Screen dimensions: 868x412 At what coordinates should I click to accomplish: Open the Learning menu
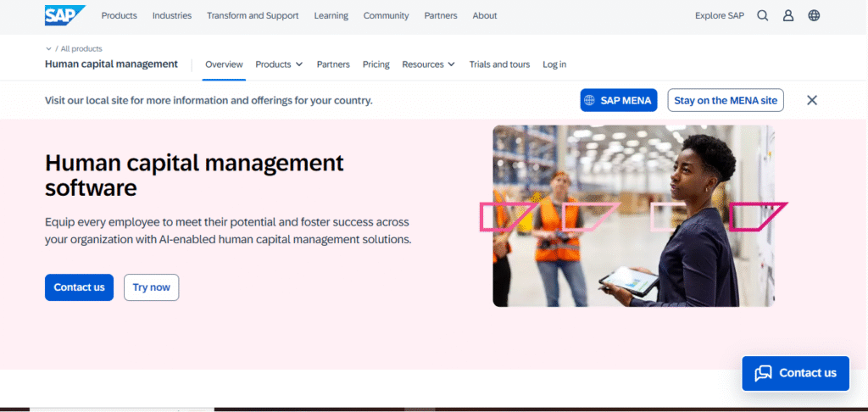331,15
